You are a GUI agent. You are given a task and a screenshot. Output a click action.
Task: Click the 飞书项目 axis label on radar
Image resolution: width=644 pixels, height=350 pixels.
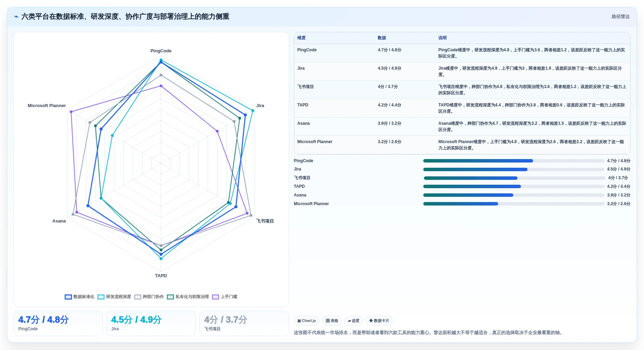pos(265,221)
